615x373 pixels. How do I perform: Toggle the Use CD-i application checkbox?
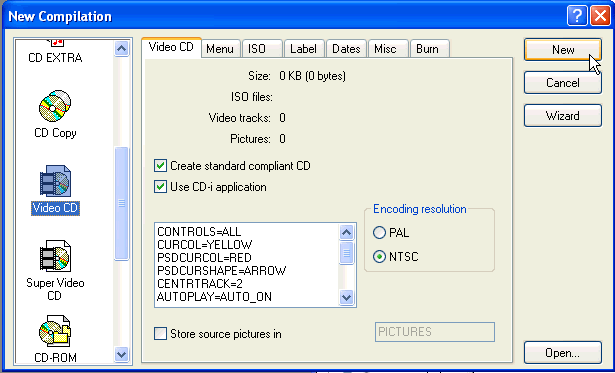click(x=160, y=186)
